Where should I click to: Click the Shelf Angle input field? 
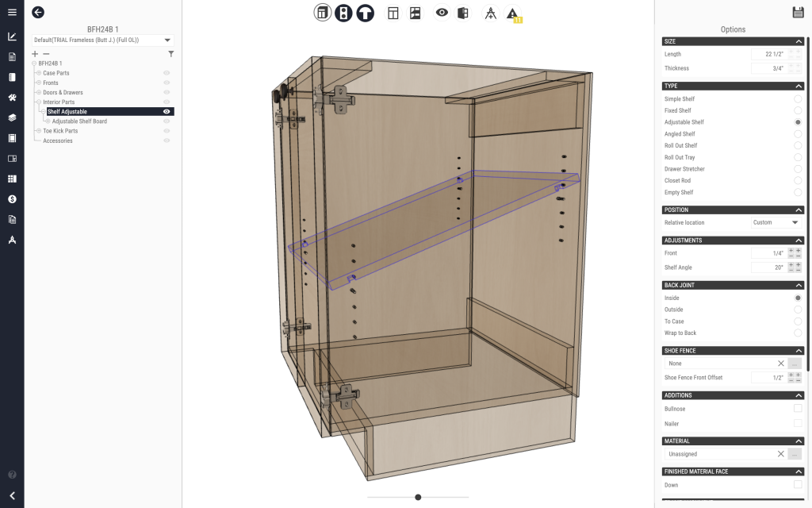click(768, 268)
